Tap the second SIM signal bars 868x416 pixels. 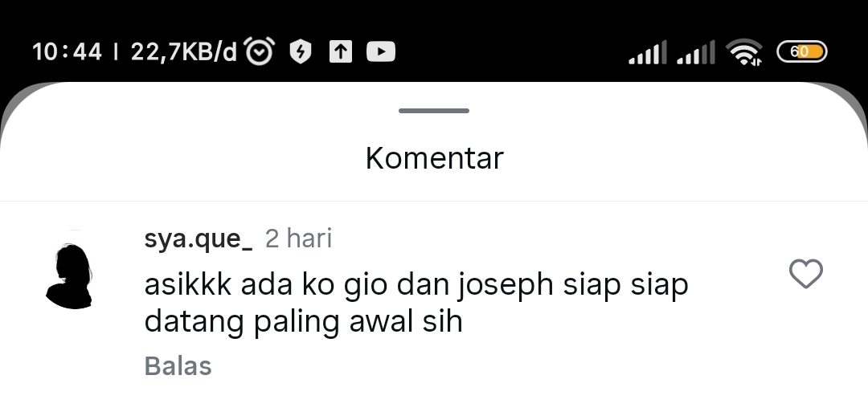tap(696, 52)
